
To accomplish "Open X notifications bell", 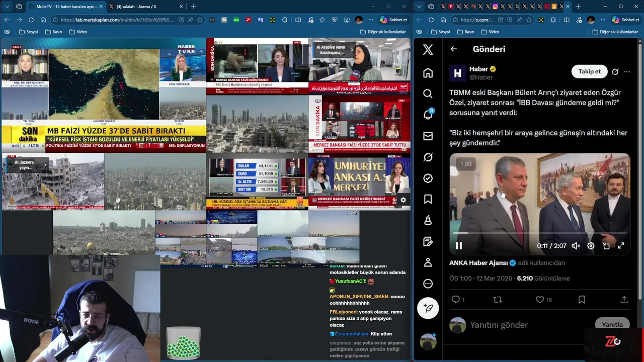I will 428,115.
